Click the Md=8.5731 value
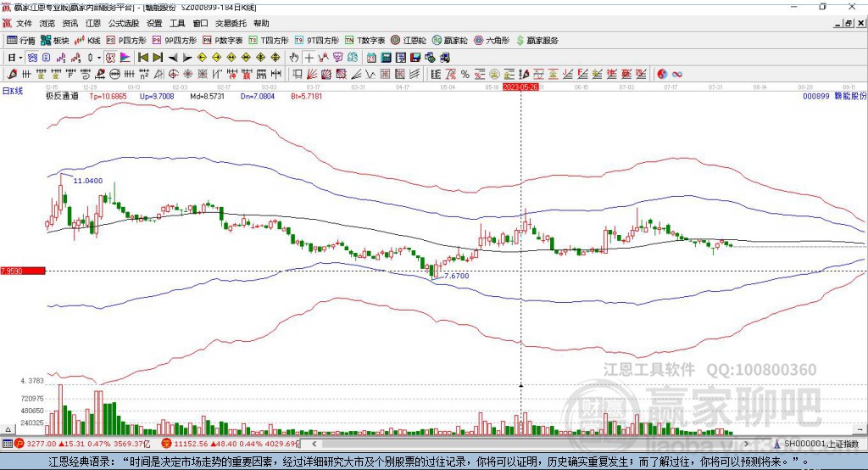The width and height of the screenshot is (868, 470). click(207, 96)
